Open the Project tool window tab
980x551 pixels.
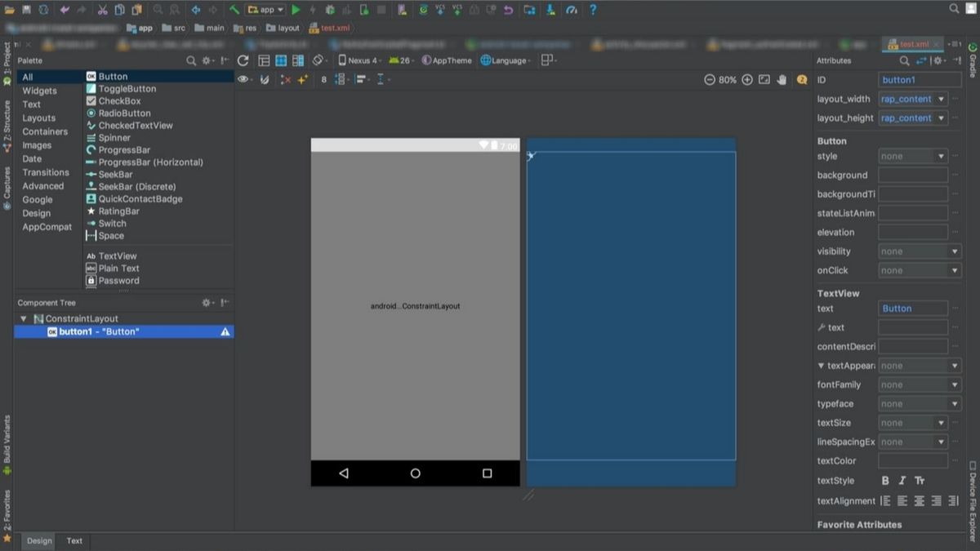click(x=7, y=64)
